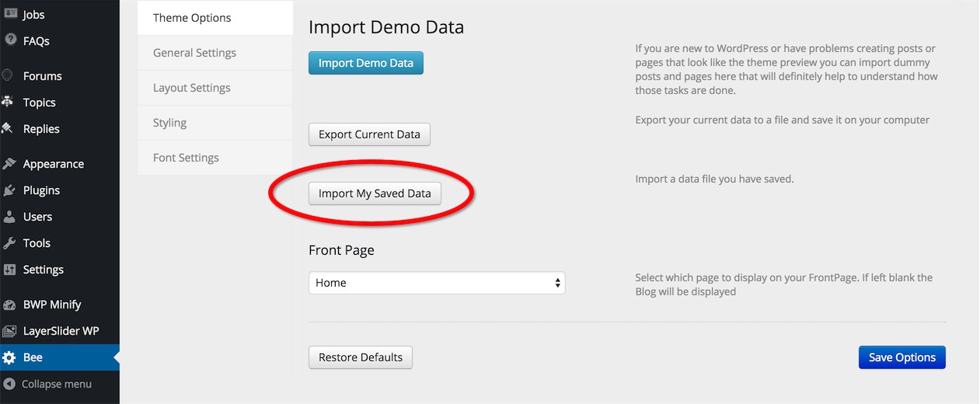The width and height of the screenshot is (980, 404).
Task: Click the Import Demo Data button
Action: (x=366, y=63)
